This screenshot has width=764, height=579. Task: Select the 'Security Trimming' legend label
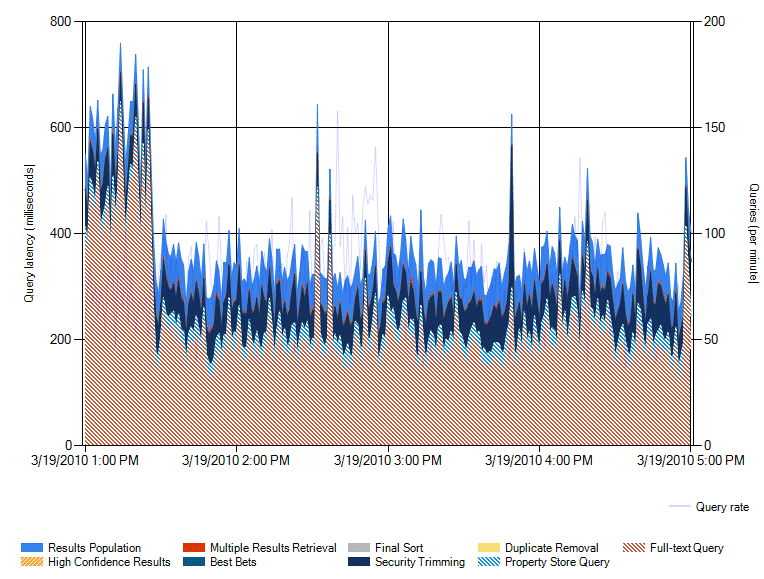pos(420,562)
